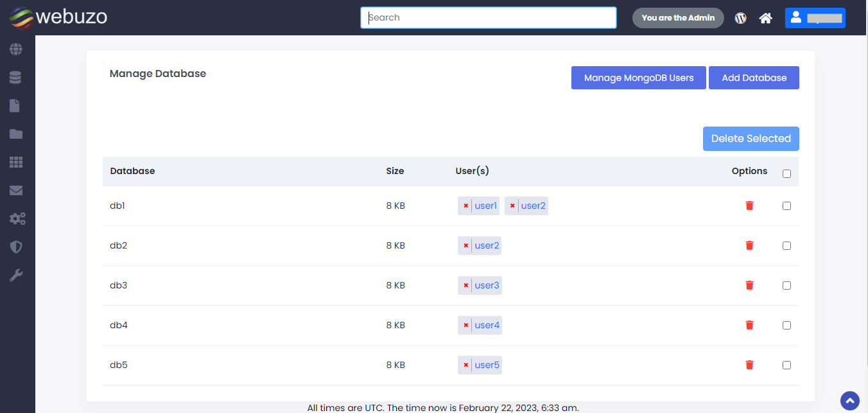This screenshot has height=413, width=868.
Task: Remove user2 from db1 with the x
Action: [x=512, y=206]
